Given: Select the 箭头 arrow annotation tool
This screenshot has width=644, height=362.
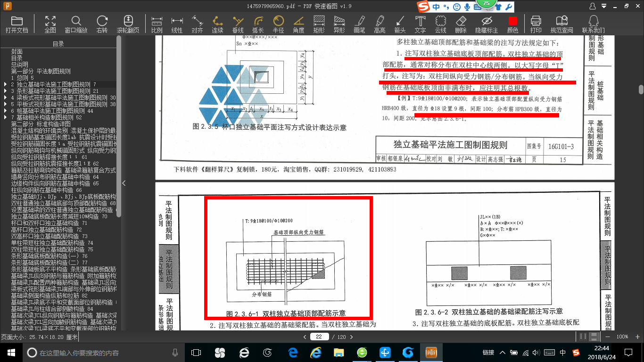Looking at the screenshot, I should (x=400, y=24).
